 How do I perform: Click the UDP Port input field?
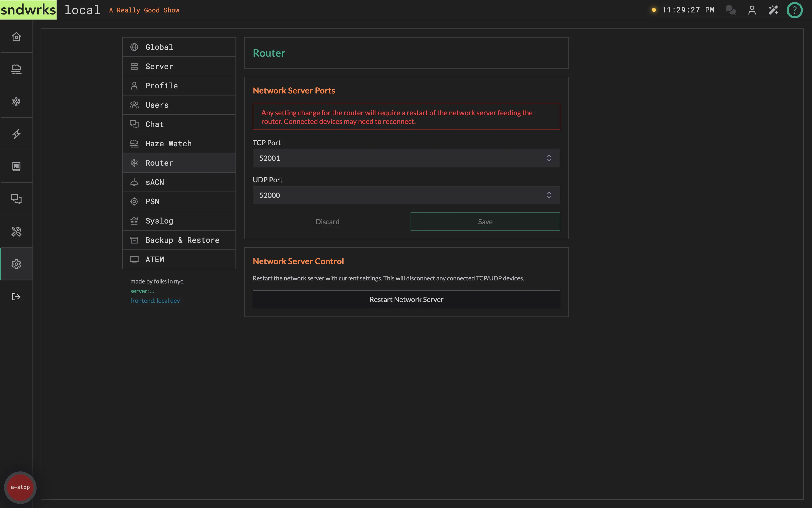point(406,195)
